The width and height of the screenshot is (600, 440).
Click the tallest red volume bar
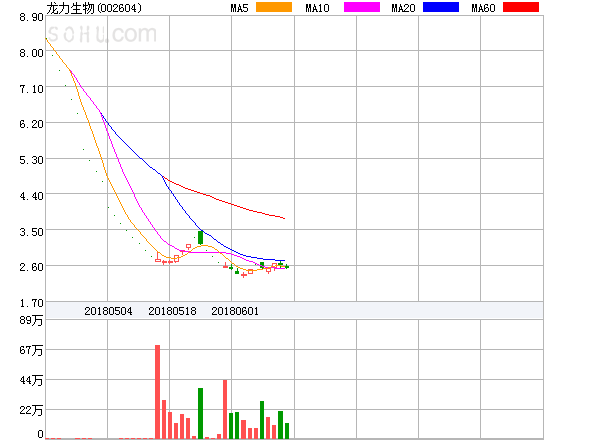tap(157, 392)
